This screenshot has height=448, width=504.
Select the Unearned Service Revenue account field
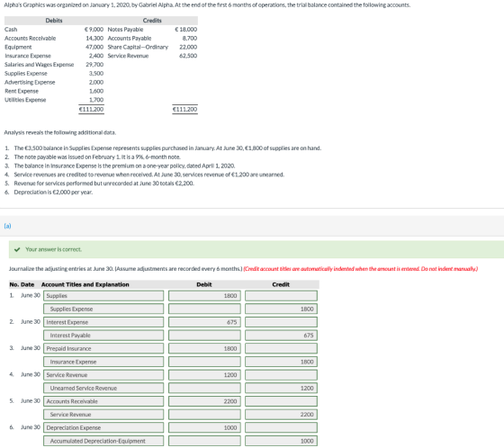tap(103, 388)
